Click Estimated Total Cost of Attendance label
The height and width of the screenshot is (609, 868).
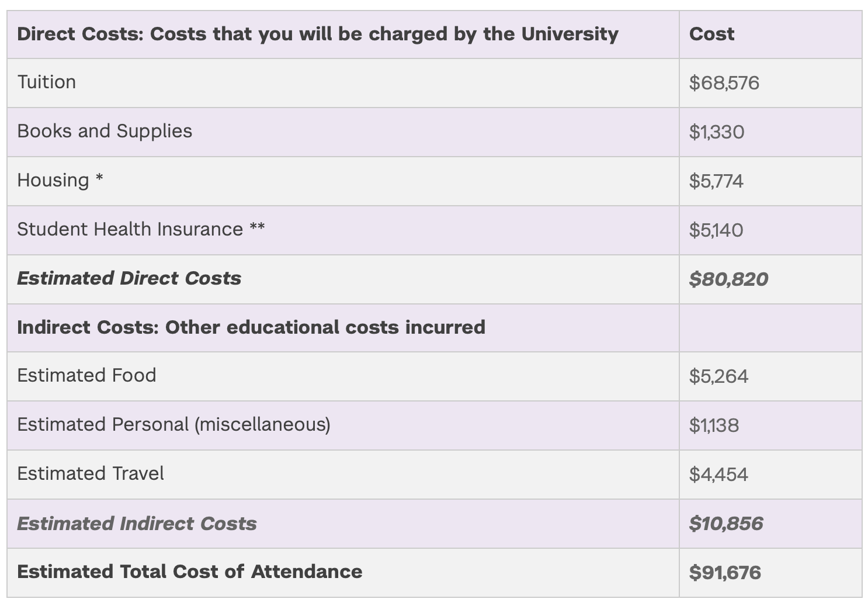tap(190, 572)
